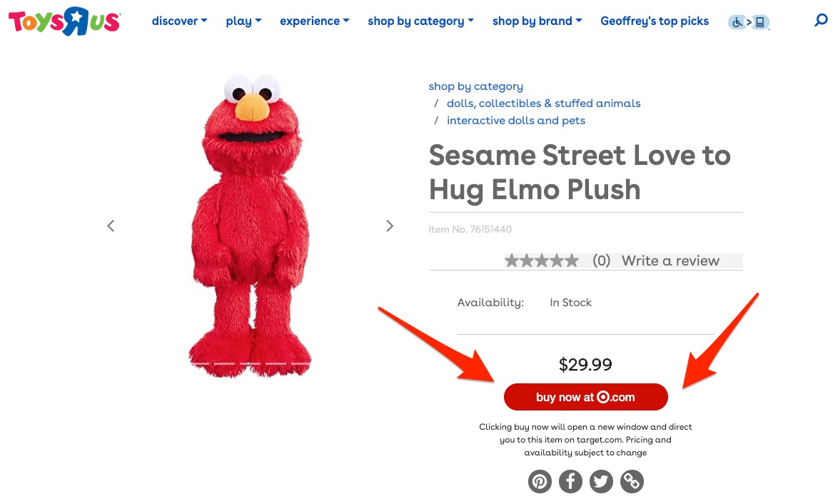Copy product link with chain icon
This screenshot has height=504, width=838.
[632, 481]
